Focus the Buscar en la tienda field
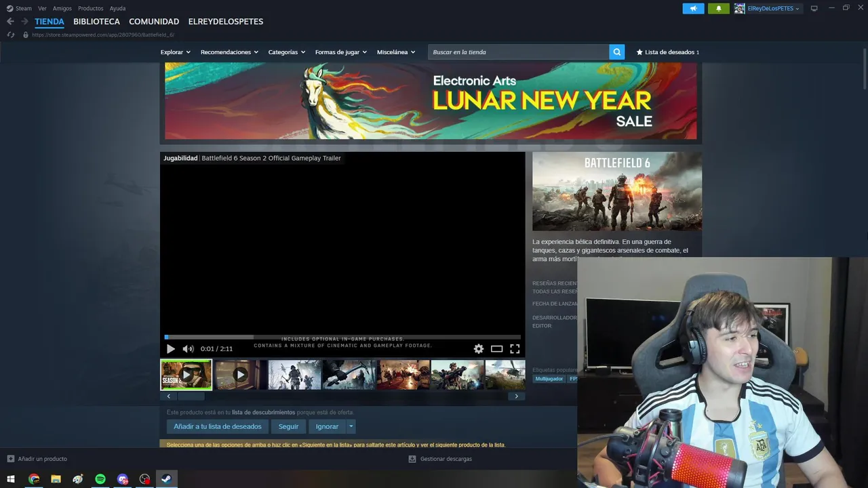 [519, 52]
